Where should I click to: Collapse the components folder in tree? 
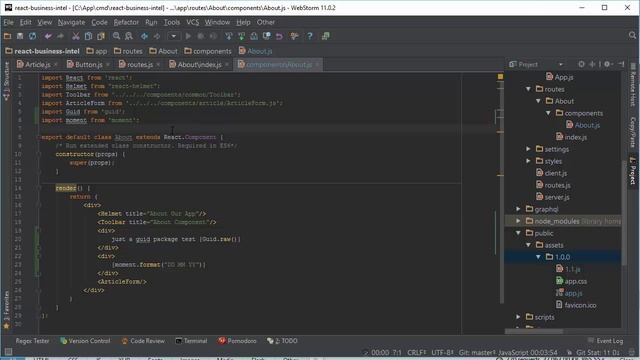click(549, 113)
